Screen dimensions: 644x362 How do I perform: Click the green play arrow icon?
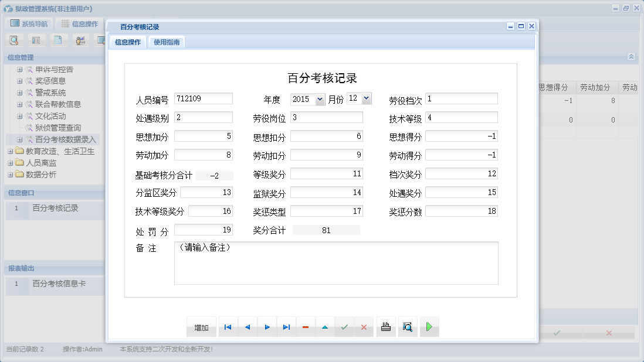click(x=429, y=327)
